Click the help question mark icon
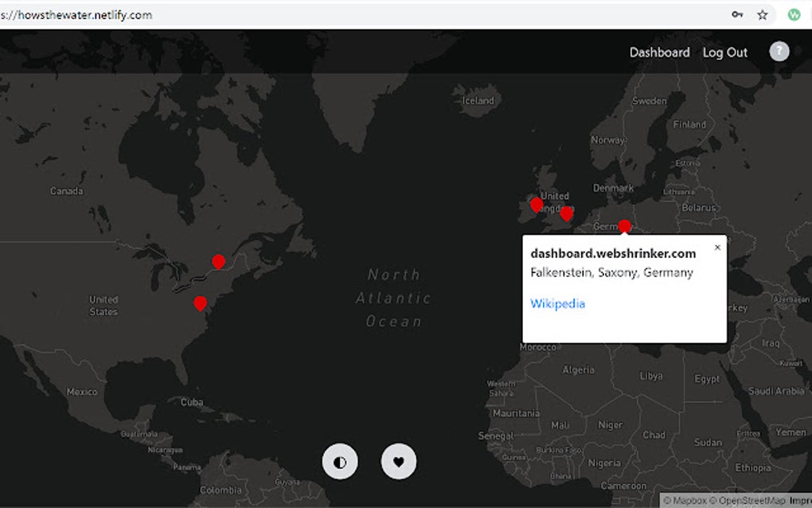Viewport: 812px width, 508px height. (779, 52)
